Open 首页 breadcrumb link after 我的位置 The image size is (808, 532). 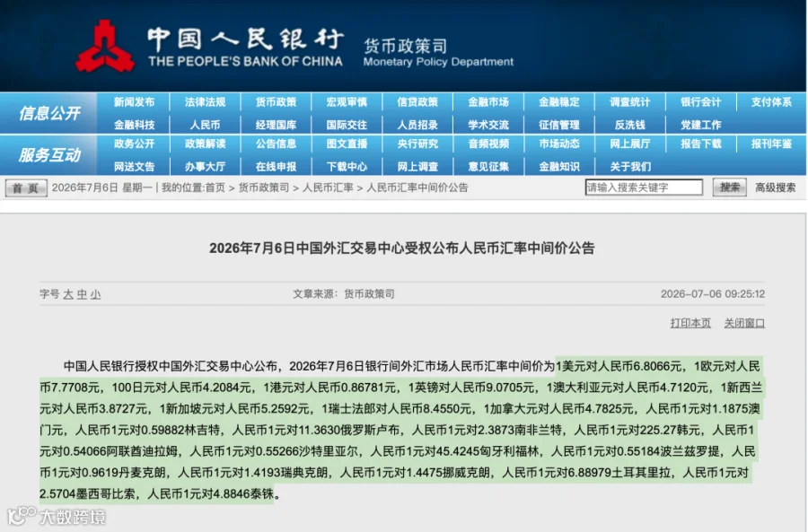click(x=215, y=188)
